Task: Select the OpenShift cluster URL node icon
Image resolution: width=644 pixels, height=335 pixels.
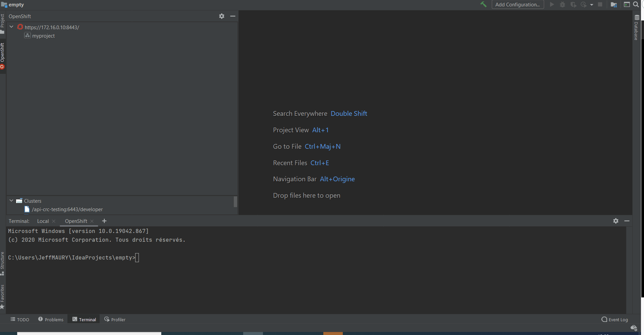Action: [20, 27]
